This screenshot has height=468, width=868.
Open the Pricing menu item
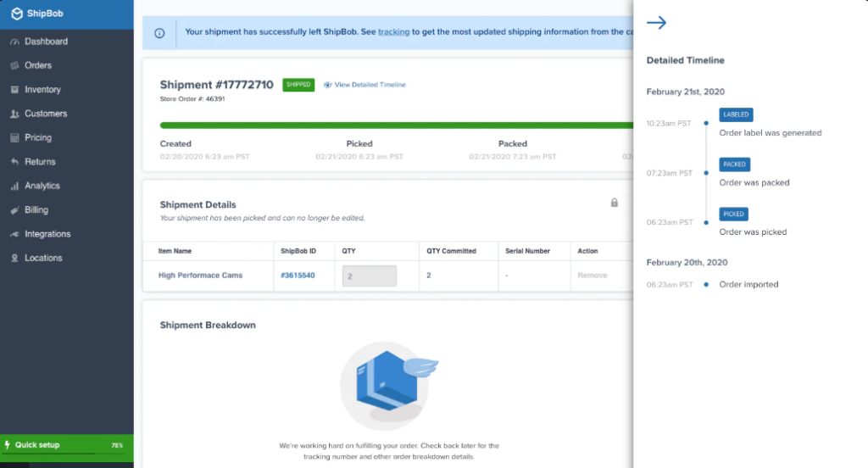(38, 137)
